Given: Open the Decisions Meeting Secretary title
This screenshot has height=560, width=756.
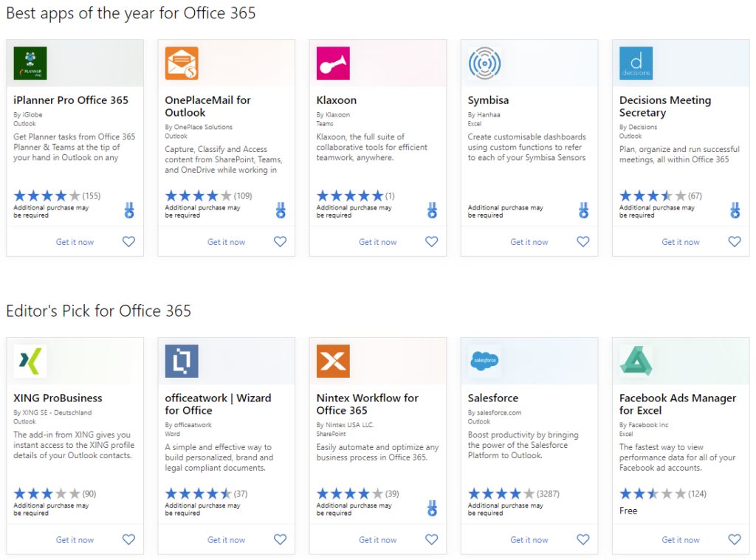Looking at the screenshot, I should pyautogui.click(x=665, y=106).
